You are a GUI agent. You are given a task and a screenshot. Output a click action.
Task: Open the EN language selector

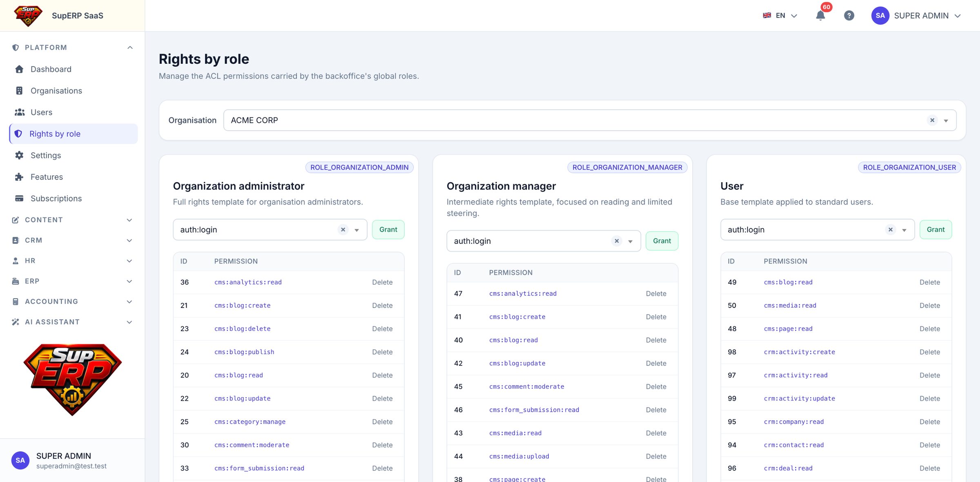(780, 16)
